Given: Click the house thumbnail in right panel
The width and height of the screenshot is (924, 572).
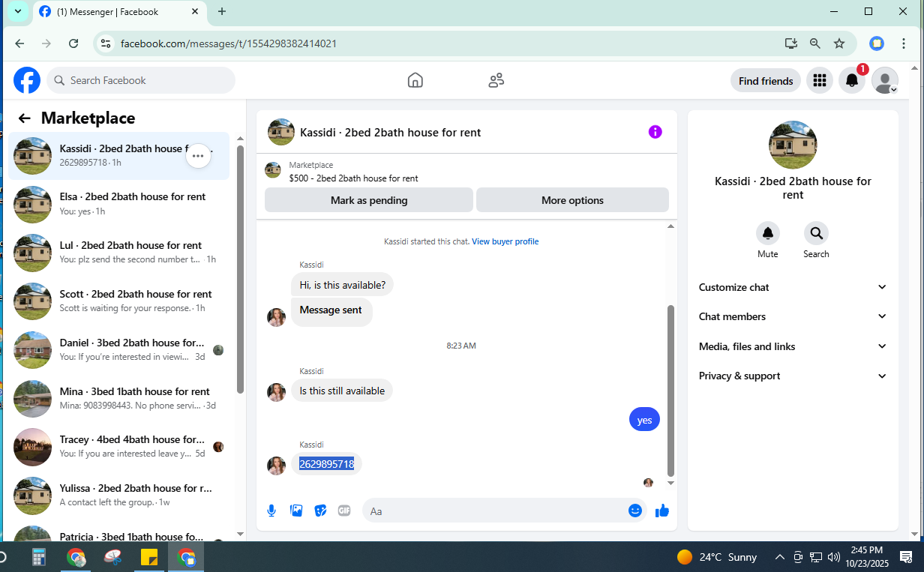Looking at the screenshot, I should [x=793, y=145].
